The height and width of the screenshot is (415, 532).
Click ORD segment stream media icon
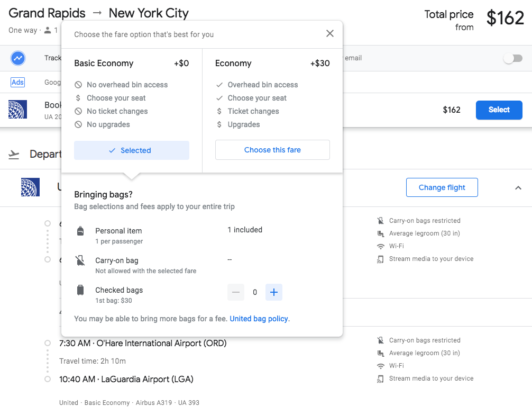381,378
